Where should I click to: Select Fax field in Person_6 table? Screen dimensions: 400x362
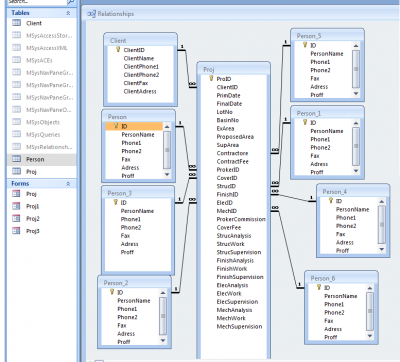tap(329, 321)
